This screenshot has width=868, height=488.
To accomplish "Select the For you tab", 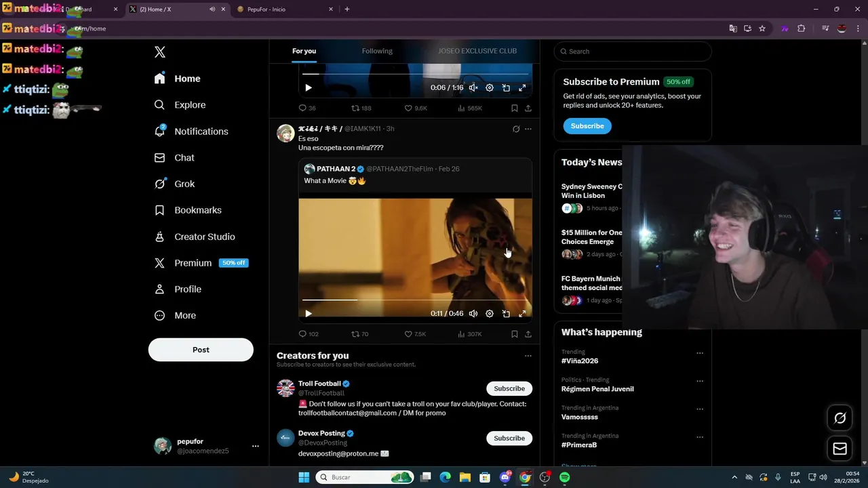I will point(304,51).
